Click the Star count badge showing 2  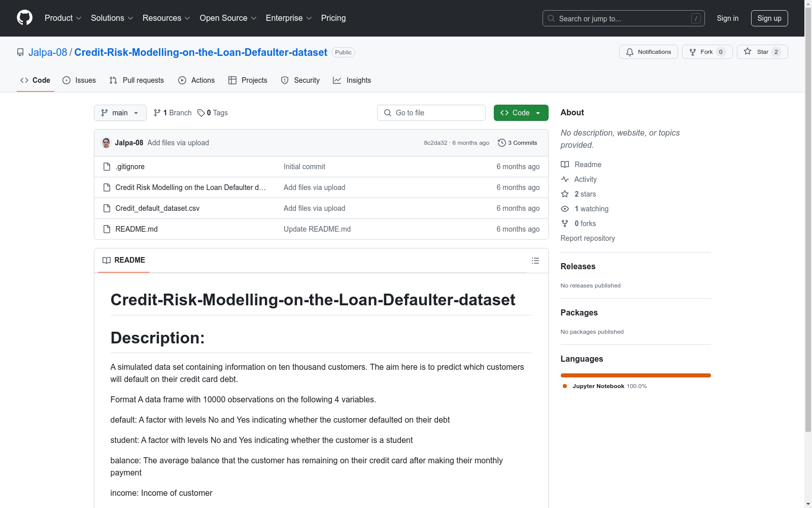(776, 52)
